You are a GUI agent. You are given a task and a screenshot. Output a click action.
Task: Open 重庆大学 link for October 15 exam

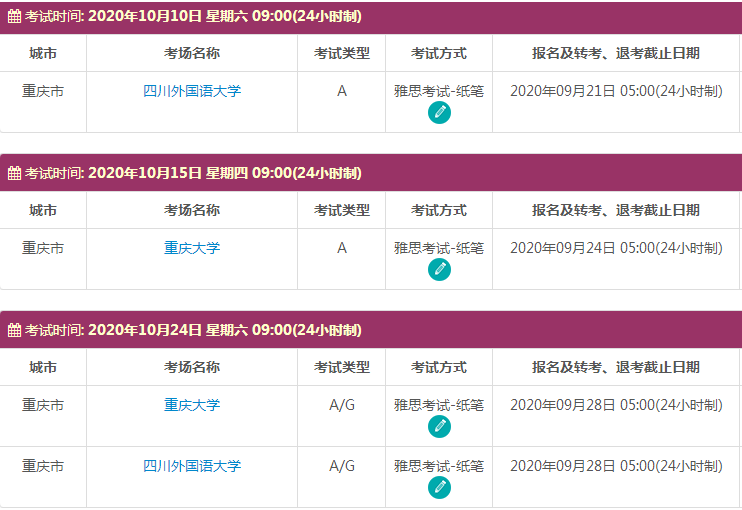192,248
